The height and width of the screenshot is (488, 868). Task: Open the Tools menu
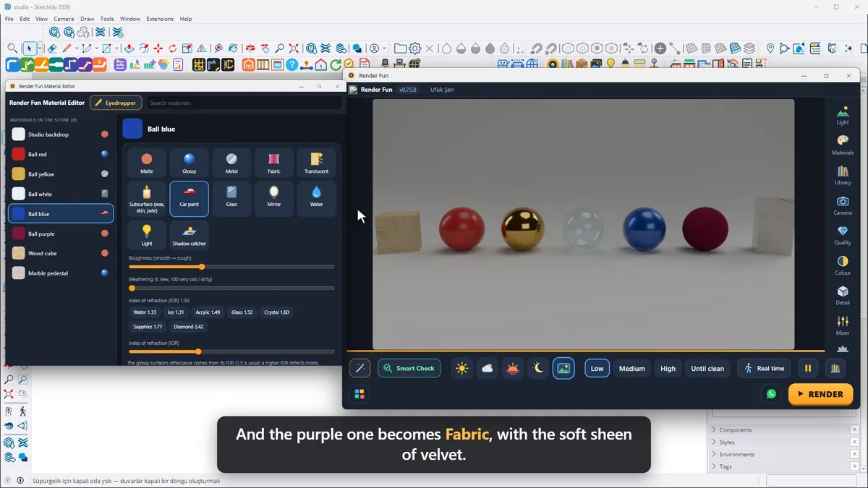(x=107, y=19)
